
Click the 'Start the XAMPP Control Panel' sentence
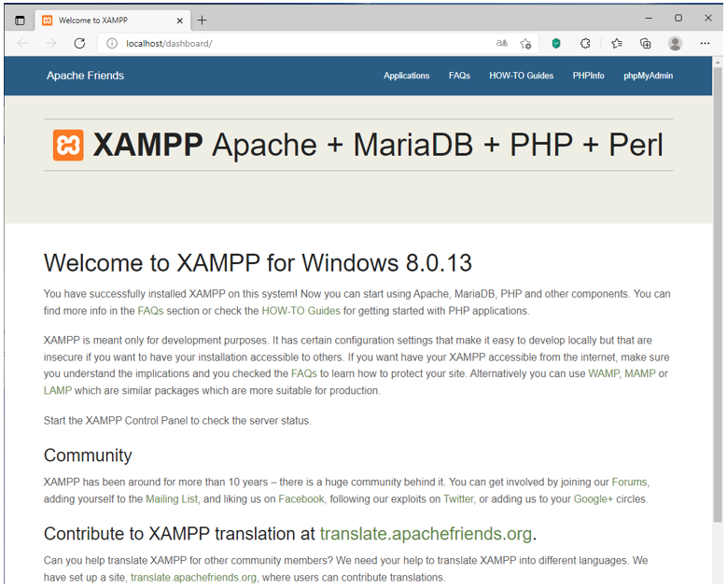coord(177,421)
